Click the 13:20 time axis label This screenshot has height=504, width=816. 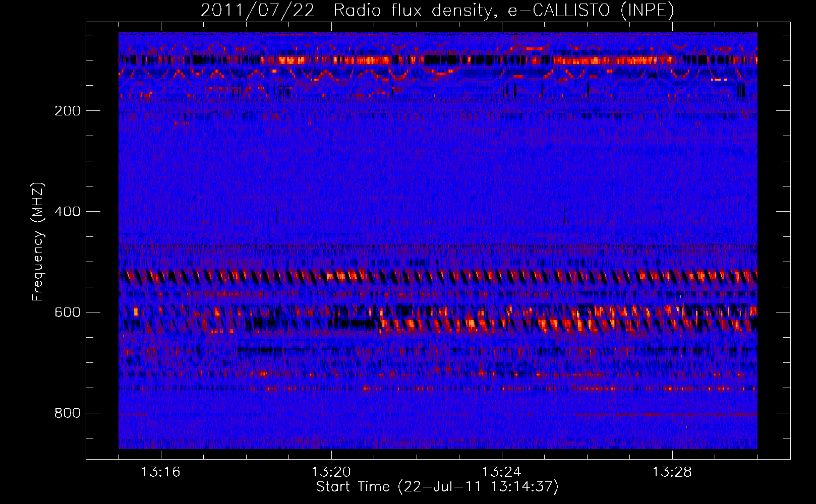pos(331,472)
